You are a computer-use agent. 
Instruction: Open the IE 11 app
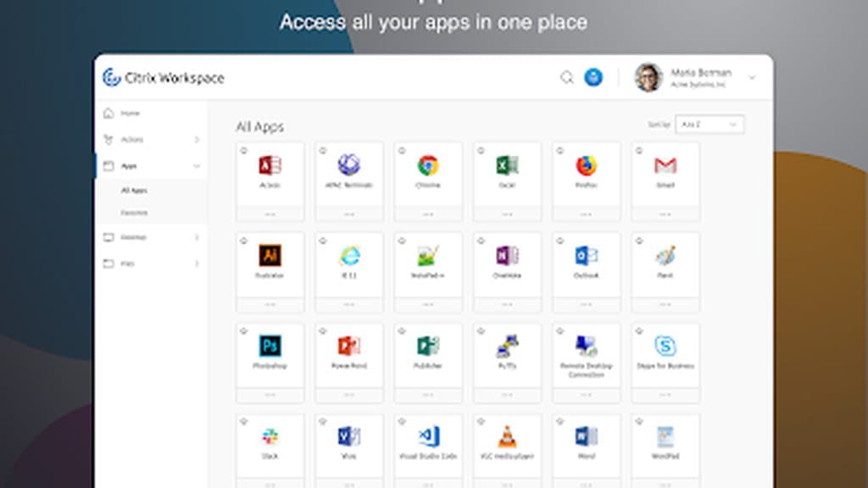348,256
